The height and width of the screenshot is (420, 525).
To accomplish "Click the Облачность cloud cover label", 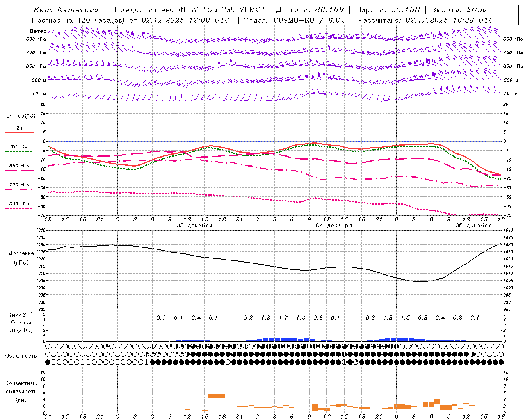I will (21, 356).
